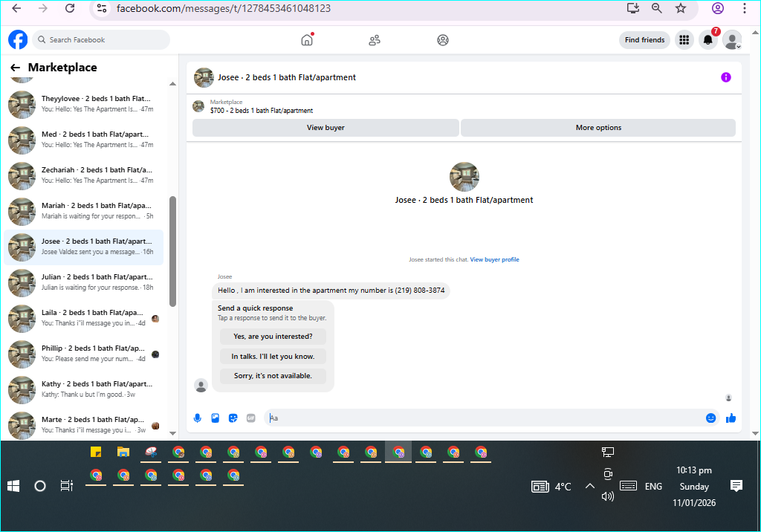
Task: Open Kathy conversation in list
Action: 84,389
